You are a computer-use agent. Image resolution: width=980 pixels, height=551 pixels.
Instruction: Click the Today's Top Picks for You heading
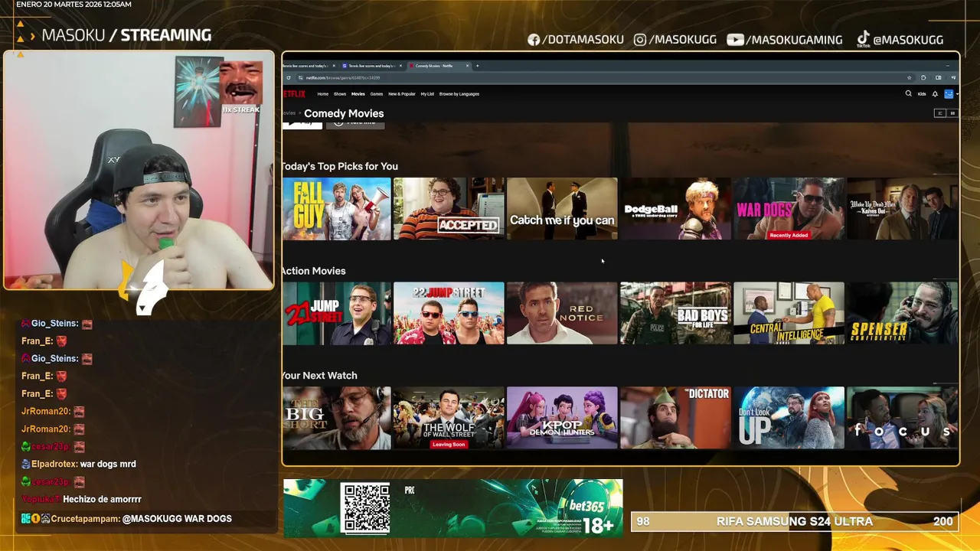[339, 166]
